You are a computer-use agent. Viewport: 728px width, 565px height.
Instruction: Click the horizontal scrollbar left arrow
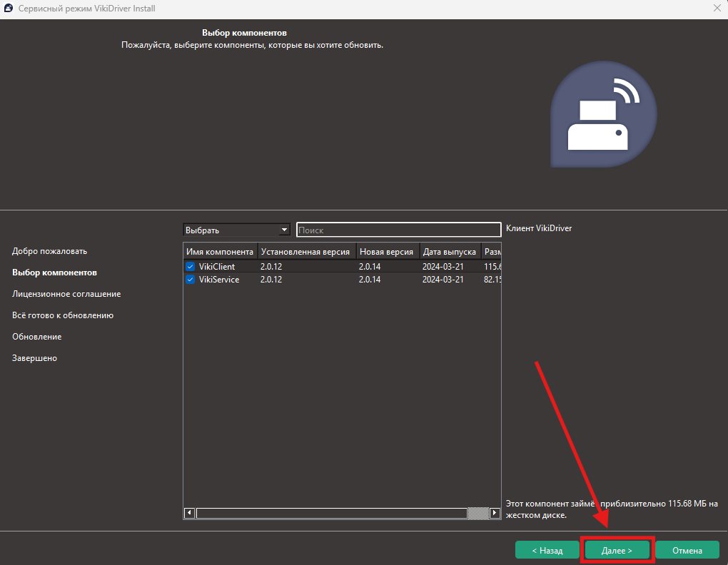pos(189,513)
